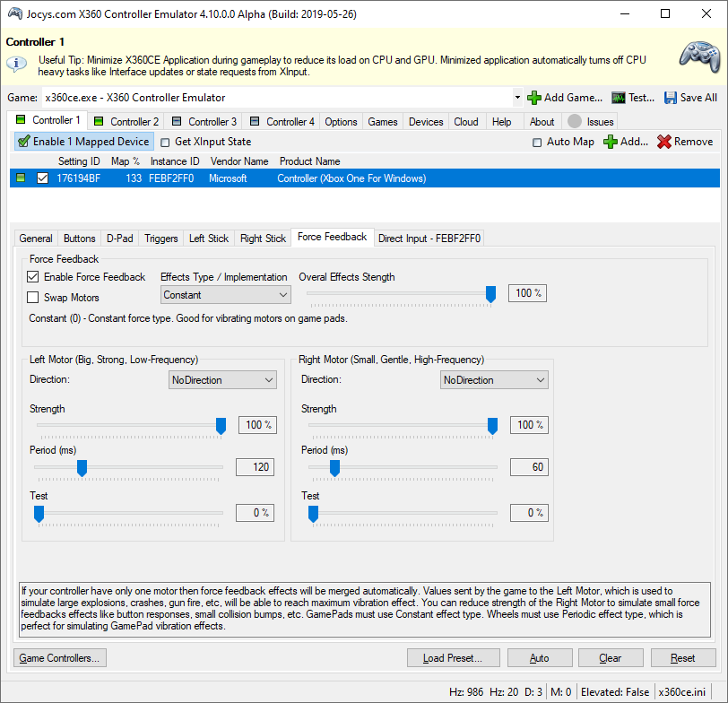This screenshot has width=728, height=703.
Task: Open the Game selection dropdown
Action: point(516,98)
